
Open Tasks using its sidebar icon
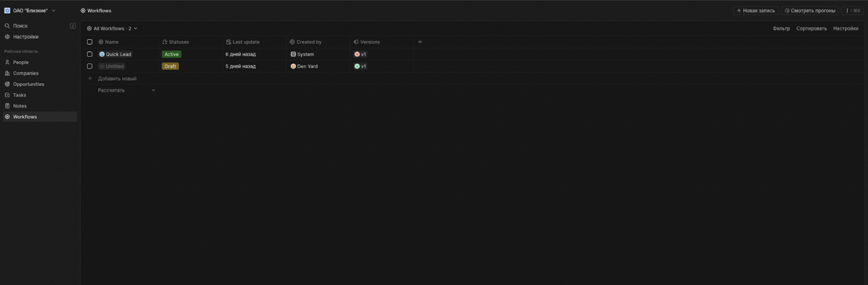7,95
